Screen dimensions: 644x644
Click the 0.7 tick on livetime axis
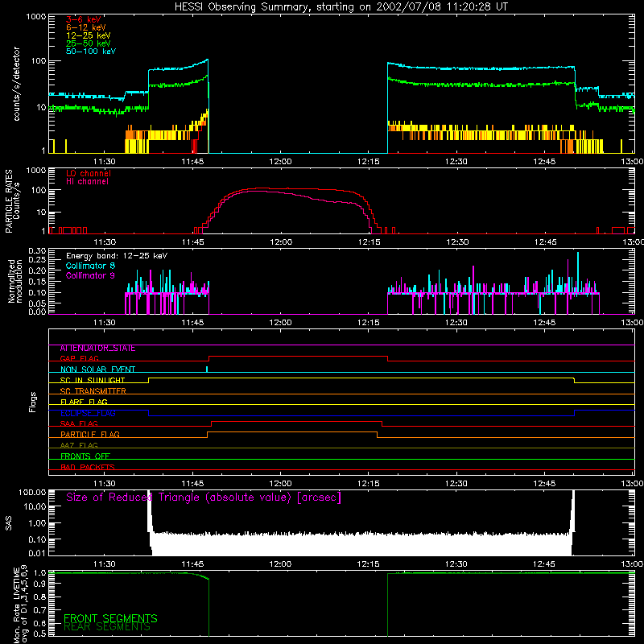40,611
